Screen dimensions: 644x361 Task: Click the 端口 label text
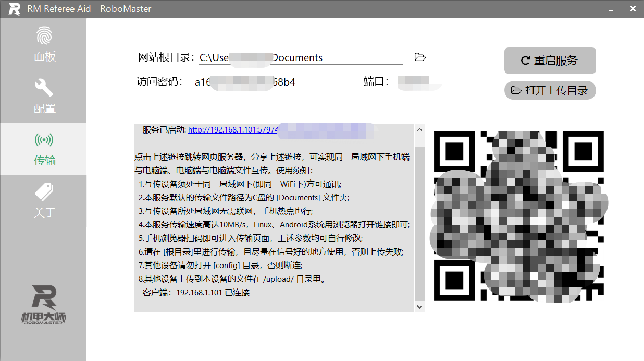376,82
